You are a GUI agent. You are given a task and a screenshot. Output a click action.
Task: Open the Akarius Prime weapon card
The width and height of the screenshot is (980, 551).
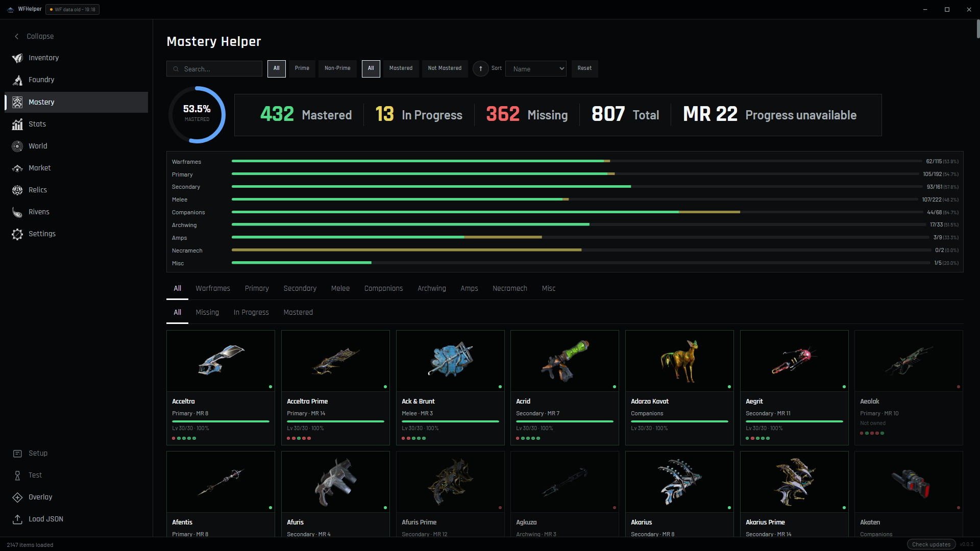click(x=794, y=494)
